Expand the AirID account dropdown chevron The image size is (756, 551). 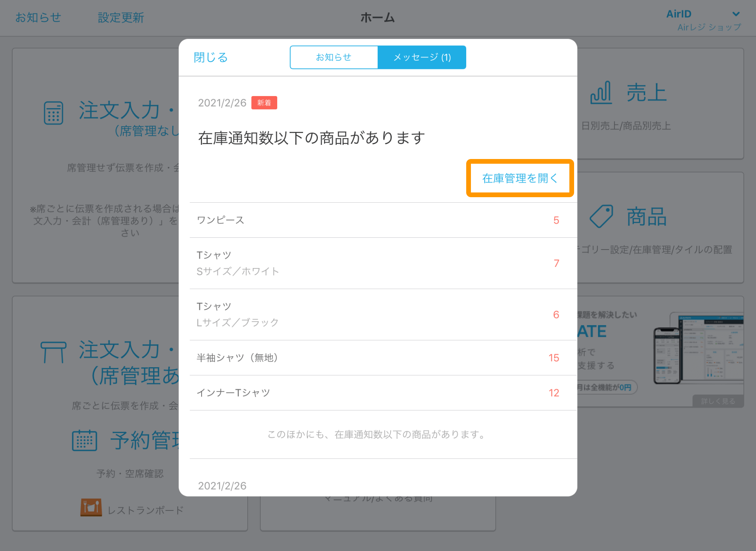point(736,13)
